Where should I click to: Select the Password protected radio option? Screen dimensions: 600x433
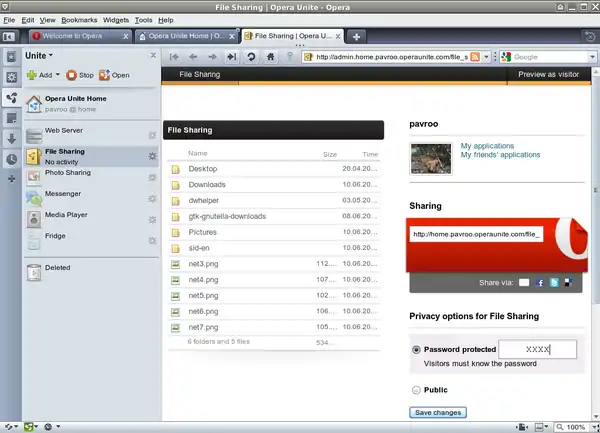click(x=416, y=350)
